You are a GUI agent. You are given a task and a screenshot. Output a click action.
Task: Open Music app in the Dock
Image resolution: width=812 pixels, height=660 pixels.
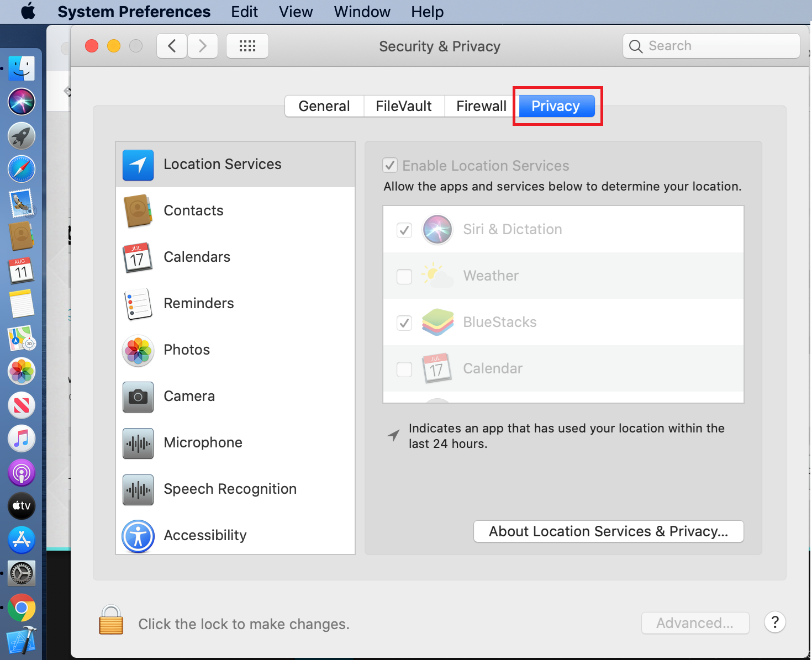pyautogui.click(x=22, y=439)
